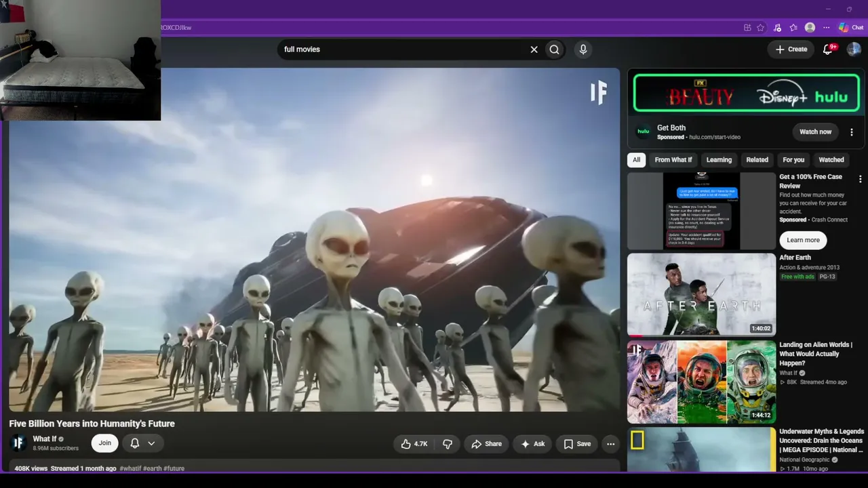Select the 'All' filter chip

pyautogui.click(x=636, y=160)
